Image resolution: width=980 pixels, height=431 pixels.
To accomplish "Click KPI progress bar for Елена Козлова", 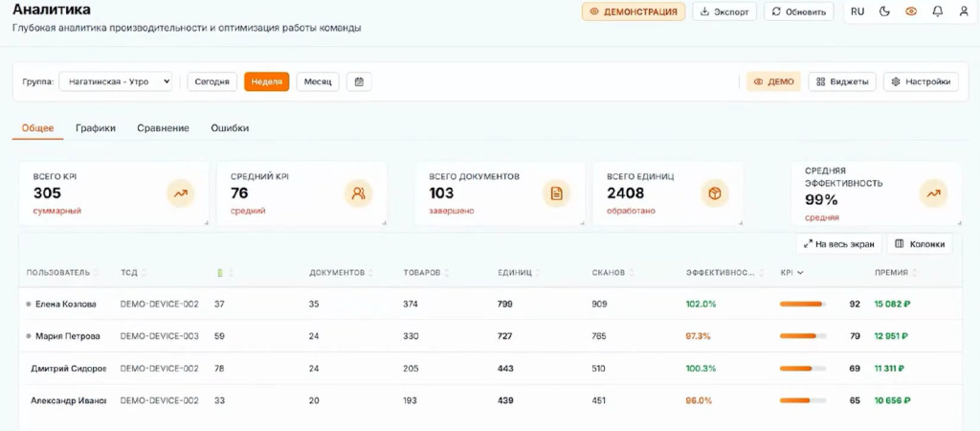I will 803,304.
